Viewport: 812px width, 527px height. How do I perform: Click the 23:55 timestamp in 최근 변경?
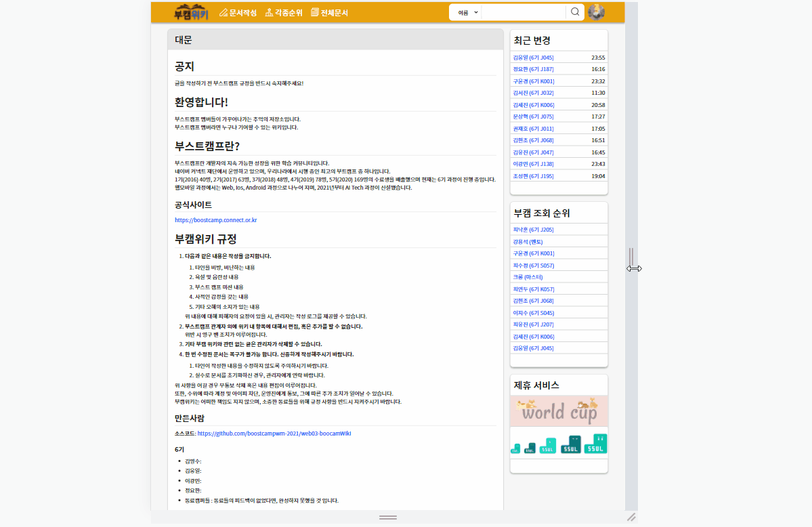[x=598, y=58]
